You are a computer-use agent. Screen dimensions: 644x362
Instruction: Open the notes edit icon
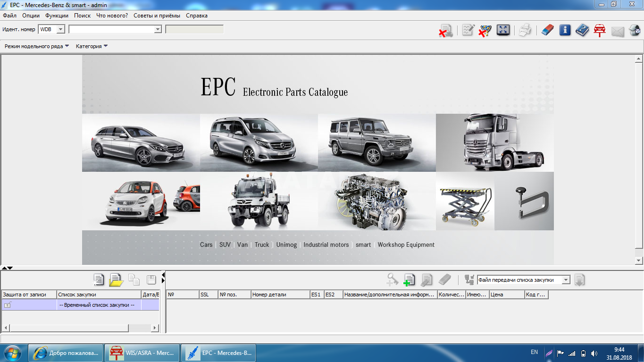pyautogui.click(x=468, y=31)
